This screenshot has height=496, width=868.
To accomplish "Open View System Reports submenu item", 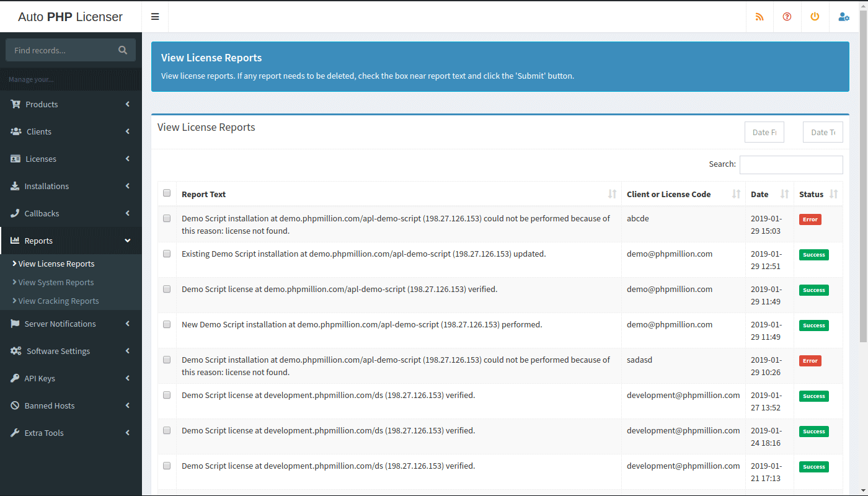I will click(x=56, y=282).
